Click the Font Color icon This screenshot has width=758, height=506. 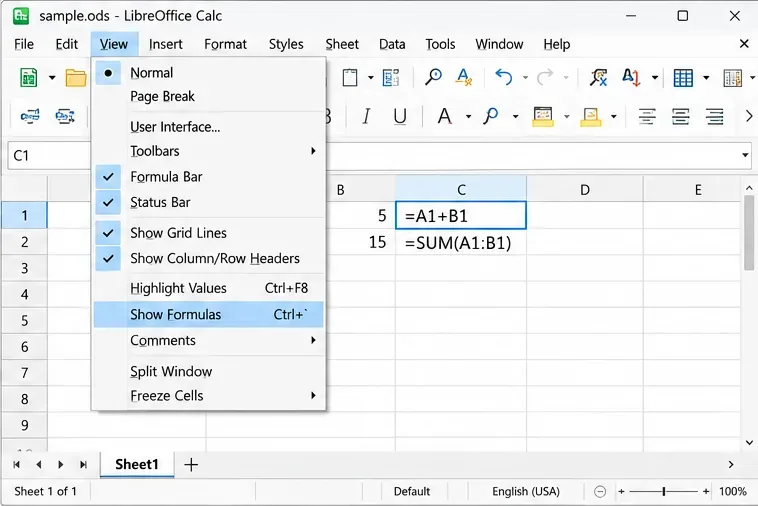[x=444, y=116]
